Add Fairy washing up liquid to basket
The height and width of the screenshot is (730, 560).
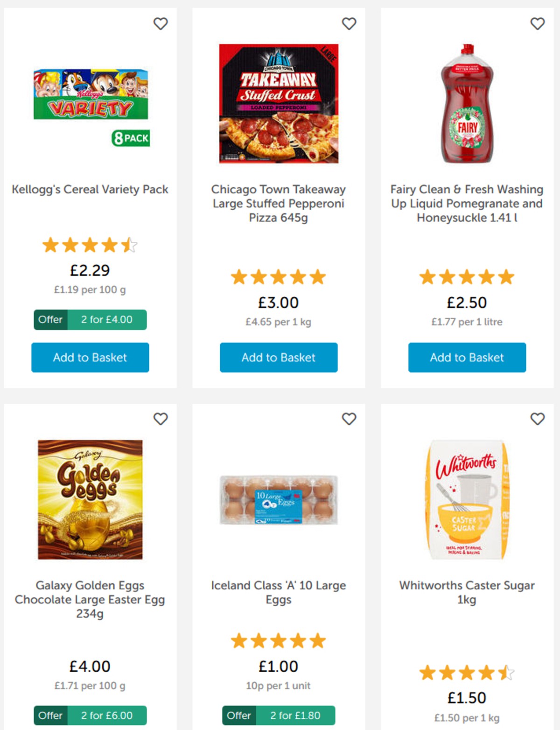click(x=467, y=358)
